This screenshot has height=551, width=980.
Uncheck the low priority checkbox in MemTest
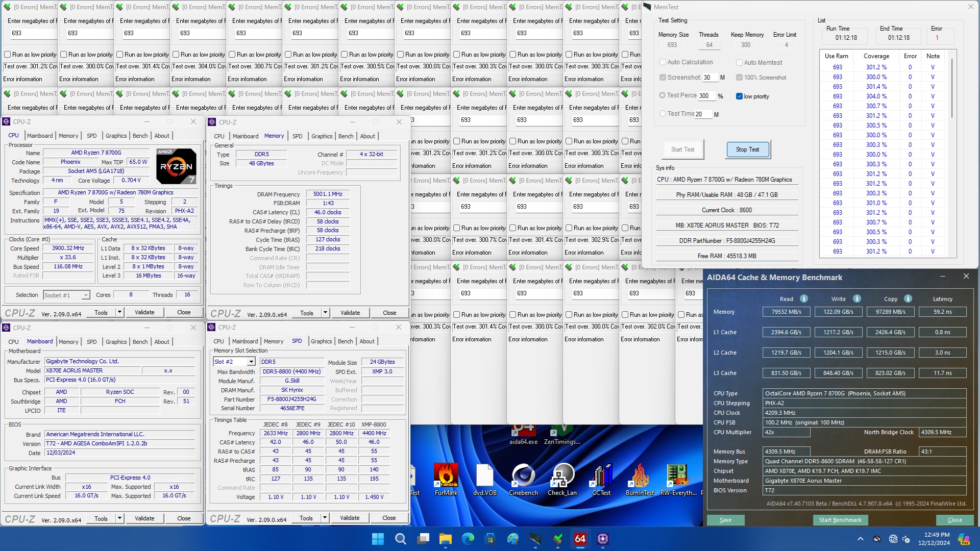click(739, 96)
